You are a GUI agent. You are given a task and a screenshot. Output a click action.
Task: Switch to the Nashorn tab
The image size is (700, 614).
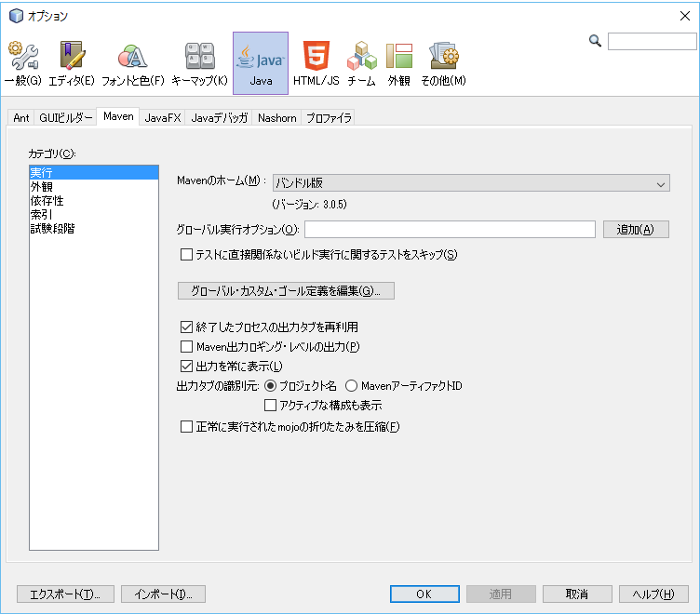(x=276, y=118)
